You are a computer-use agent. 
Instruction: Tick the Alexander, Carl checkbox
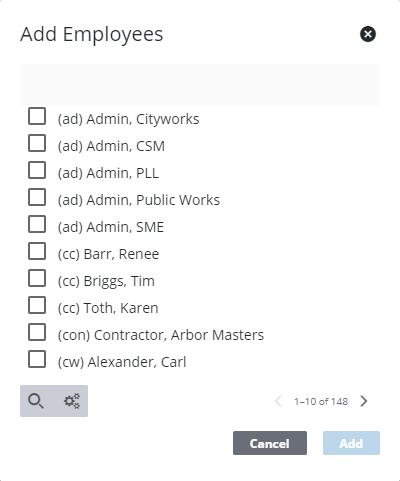tap(37, 359)
